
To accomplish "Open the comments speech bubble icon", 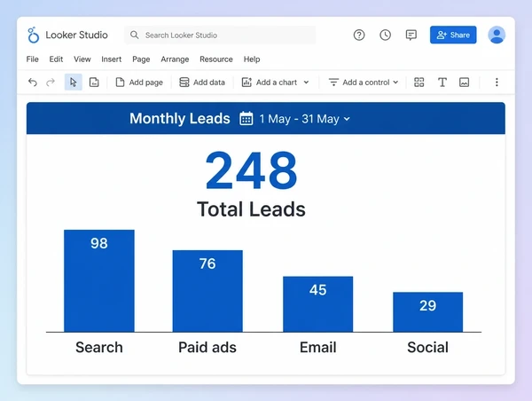I will (x=411, y=35).
